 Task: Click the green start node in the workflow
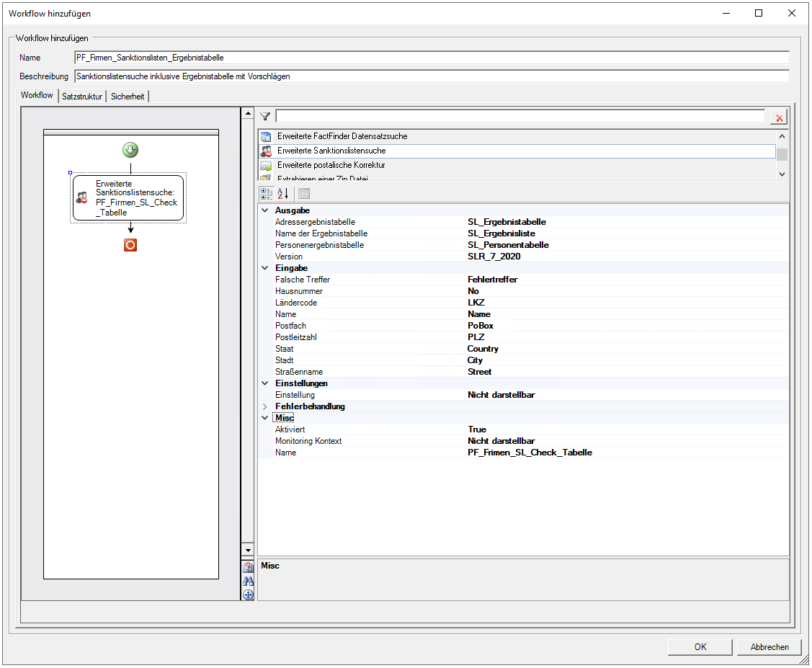130,150
